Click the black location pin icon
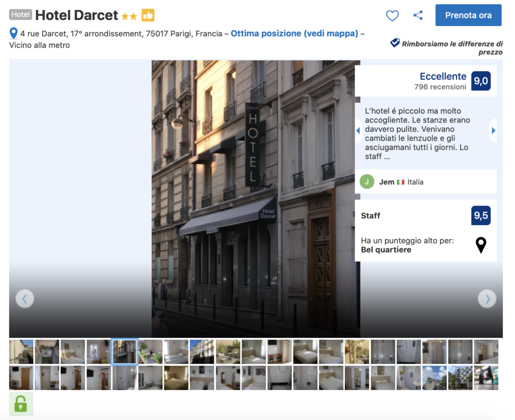The width and height of the screenshot is (515, 420). 481,245
